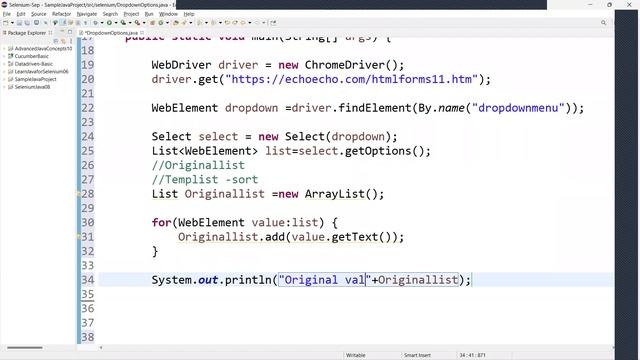Click the green Run button icon
This screenshot has height=360, width=640.
pyautogui.click(x=109, y=23)
